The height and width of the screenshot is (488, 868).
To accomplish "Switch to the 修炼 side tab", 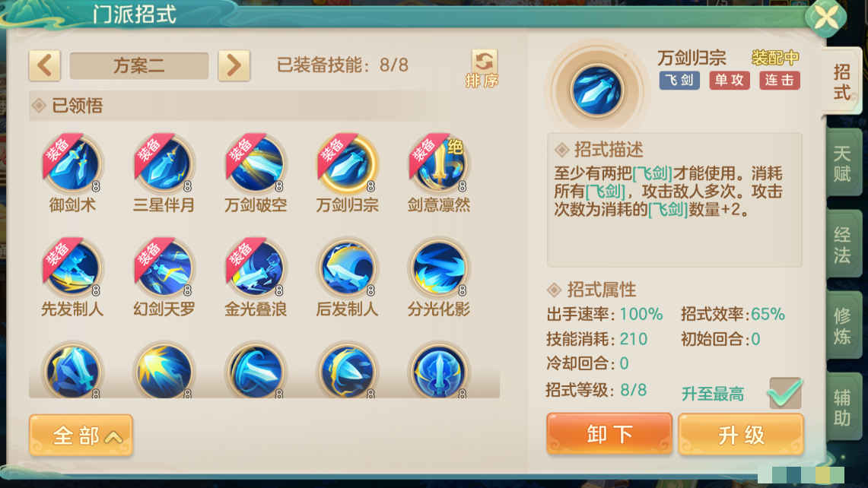I will [x=843, y=325].
